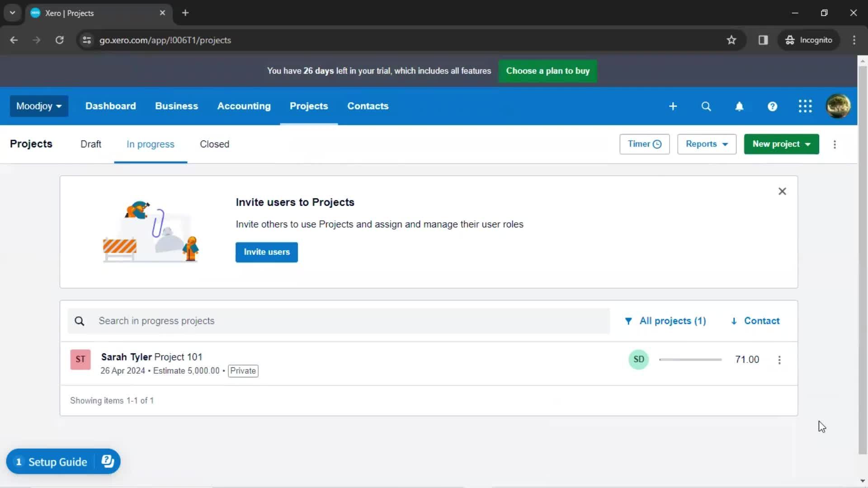Open Sarah Tyler Project 101
Screen dimensions: 868x488
pos(152,357)
